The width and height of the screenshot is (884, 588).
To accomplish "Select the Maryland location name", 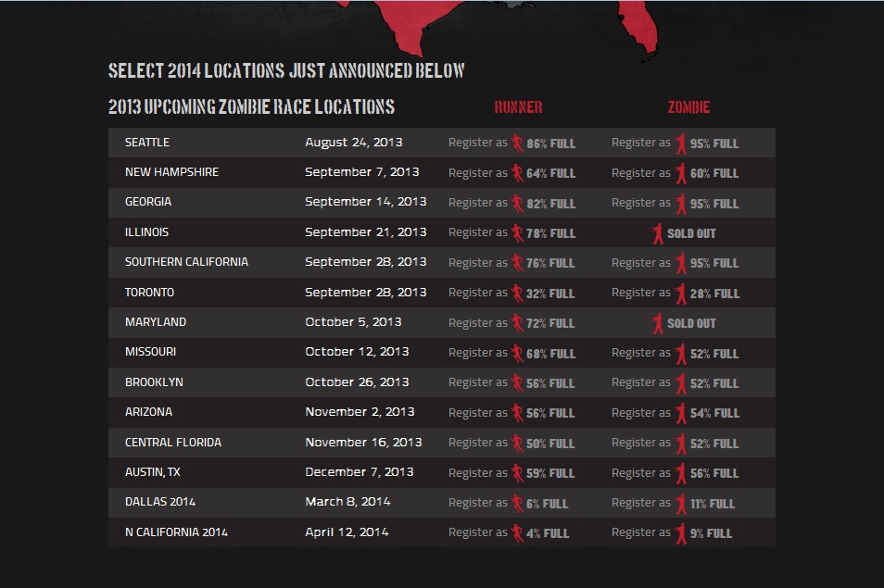I will click(x=156, y=322).
